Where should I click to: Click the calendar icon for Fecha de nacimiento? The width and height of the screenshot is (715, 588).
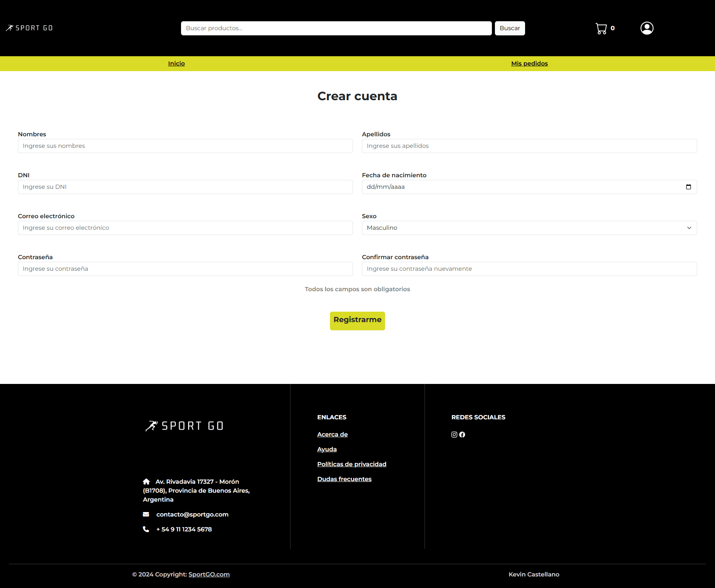[x=689, y=187]
